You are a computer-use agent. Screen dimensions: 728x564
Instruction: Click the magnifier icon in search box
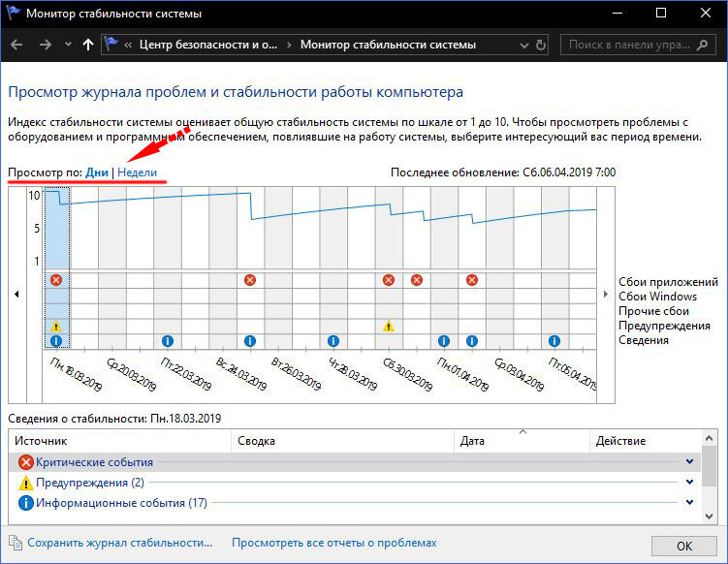(703, 45)
